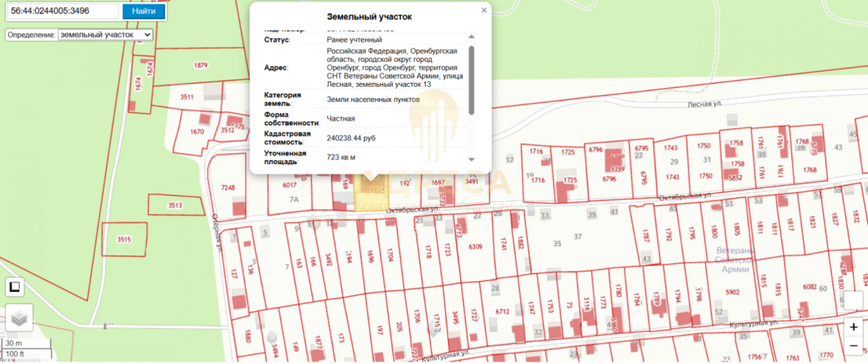
Task: Select land parcel 3515 on the map
Action: point(124,239)
